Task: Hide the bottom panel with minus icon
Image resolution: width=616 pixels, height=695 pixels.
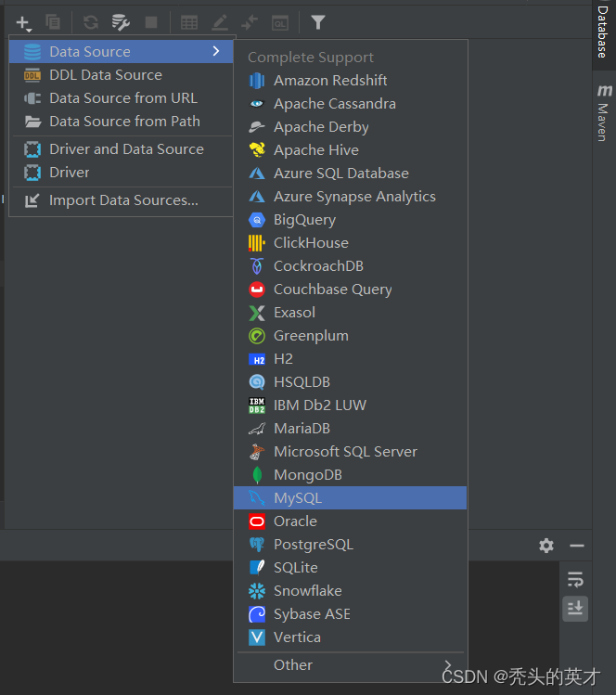Action: (576, 546)
